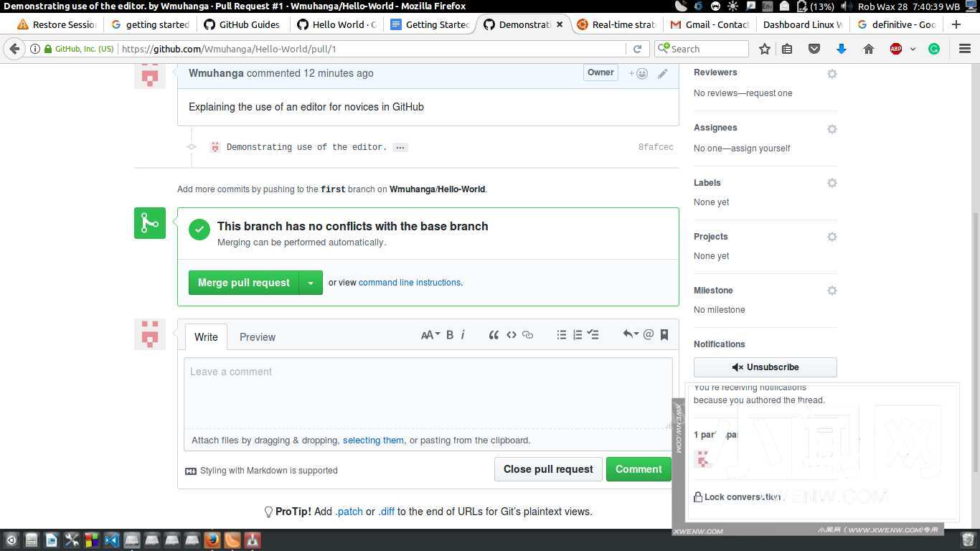Image resolution: width=980 pixels, height=551 pixels.
Task: Add a bulleted list in comment
Action: coord(562,334)
